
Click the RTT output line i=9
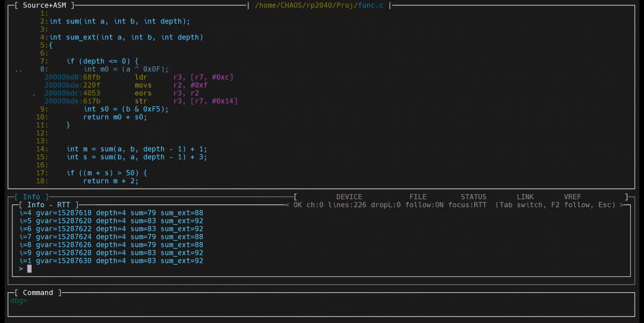coord(111,253)
